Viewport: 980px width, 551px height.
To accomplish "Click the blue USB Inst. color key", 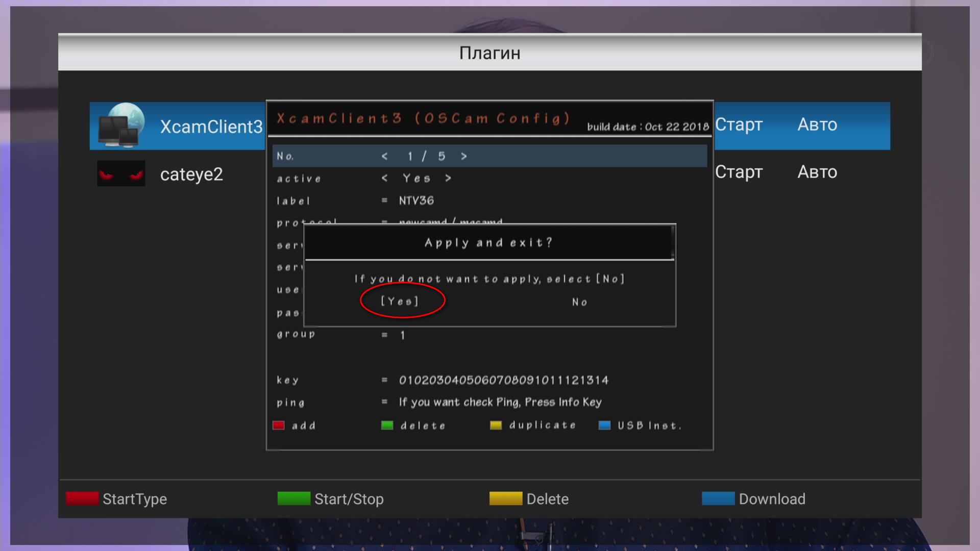I will click(x=604, y=425).
